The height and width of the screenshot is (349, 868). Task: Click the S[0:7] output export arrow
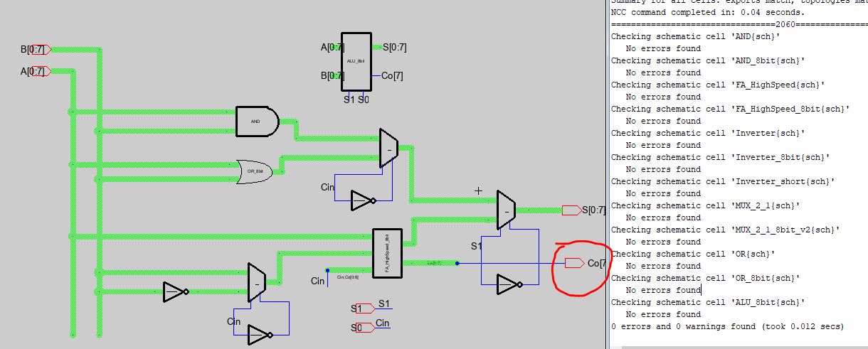571,210
